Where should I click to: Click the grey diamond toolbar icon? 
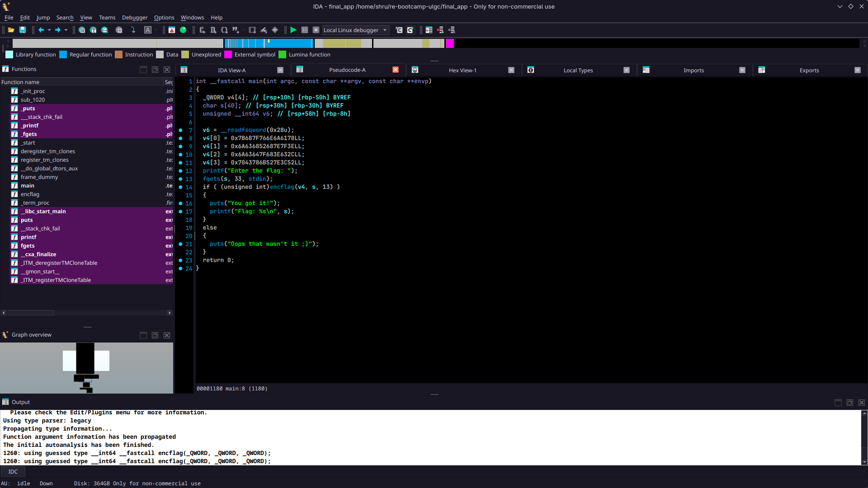[275, 30]
